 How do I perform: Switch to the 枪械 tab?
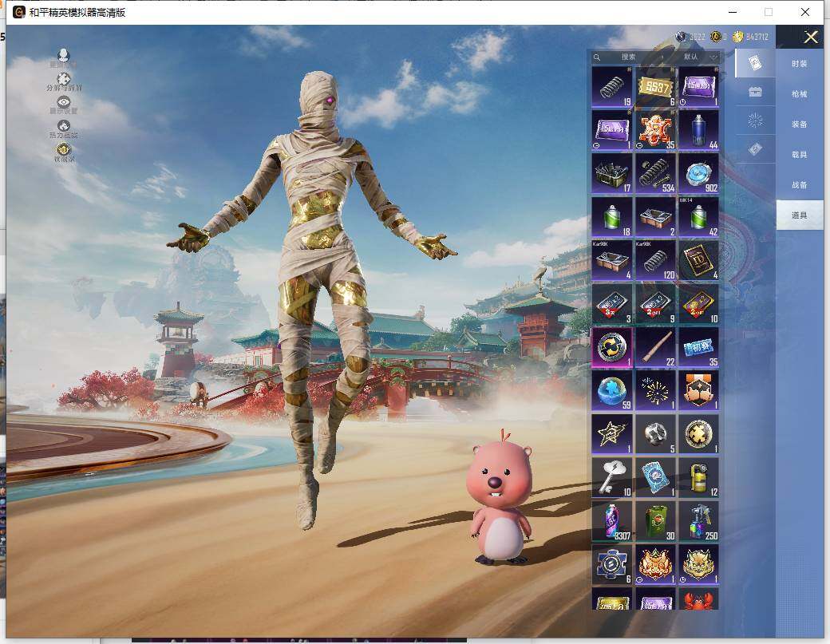pos(800,93)
